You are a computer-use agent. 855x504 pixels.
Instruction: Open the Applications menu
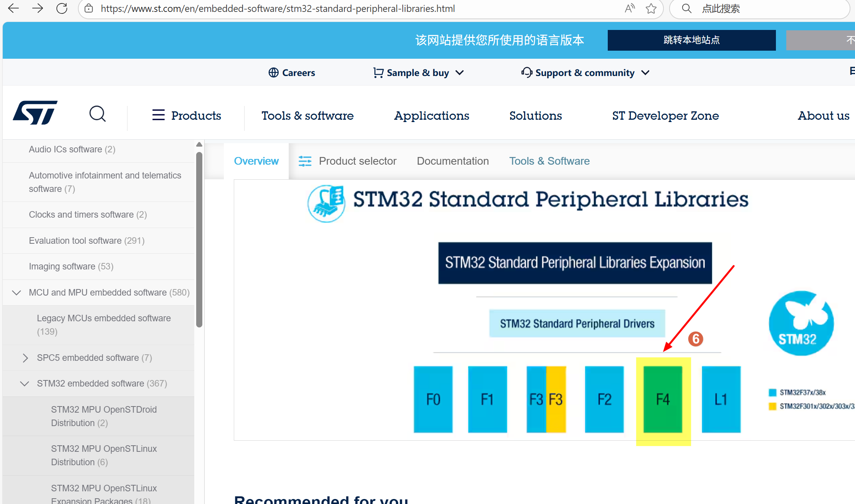(x=432, y=116)
